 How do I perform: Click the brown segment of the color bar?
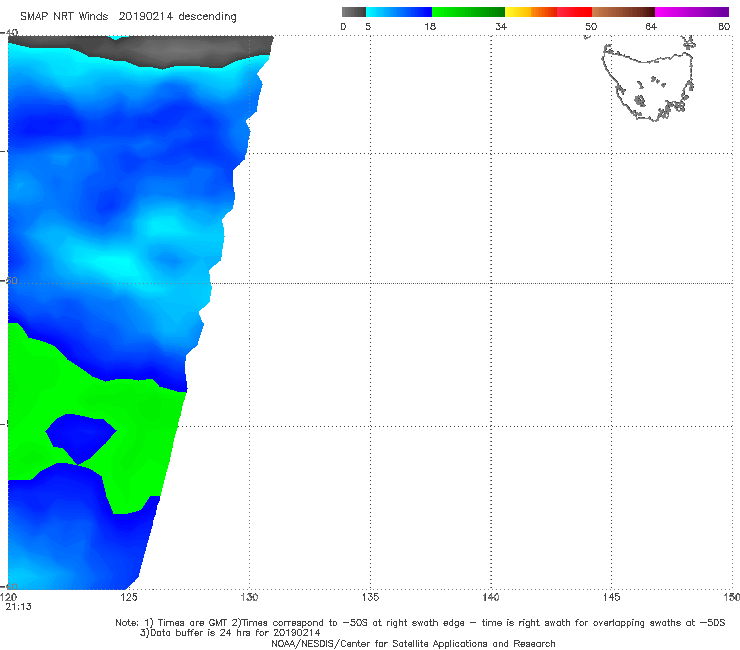click(x=623, y=12)
